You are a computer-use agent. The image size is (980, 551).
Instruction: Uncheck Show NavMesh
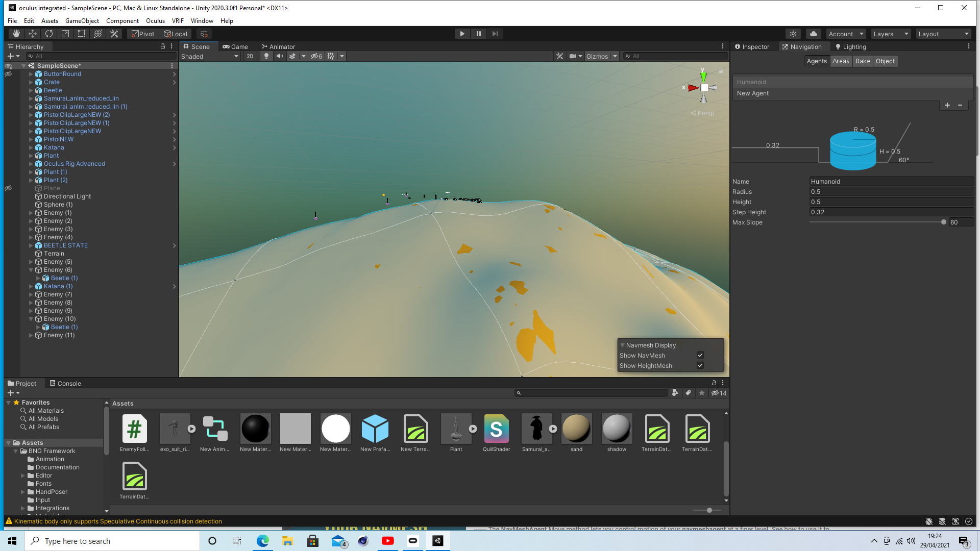pyautogui.click(x=700, y=355)
